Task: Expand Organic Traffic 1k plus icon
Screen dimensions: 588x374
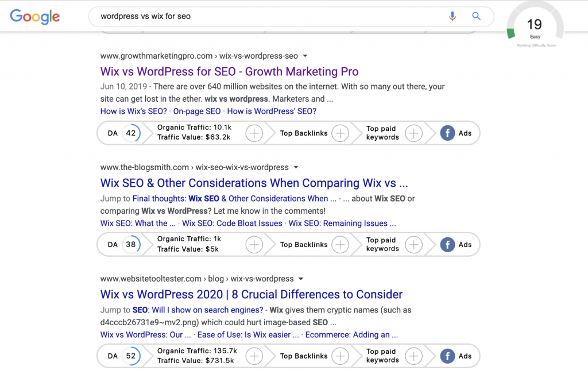Action: click(x=254, y=245)
